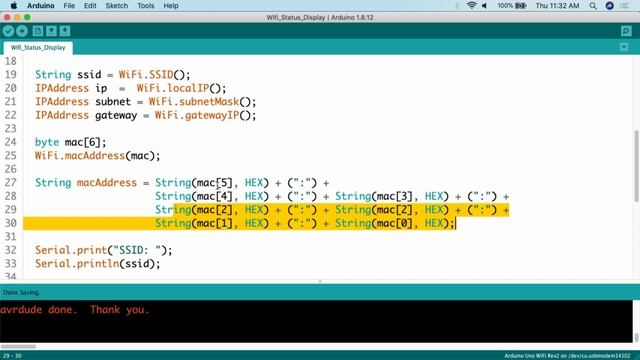Click 'Serial.print("SSID: ");' line
The width and height of the screenshot is (640, 360).
coord(104,250)
